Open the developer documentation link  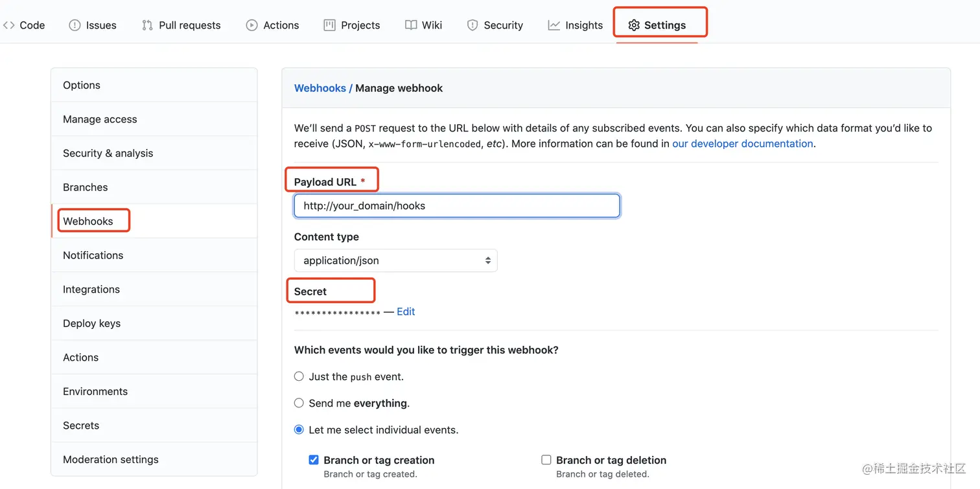pos(742,144)
